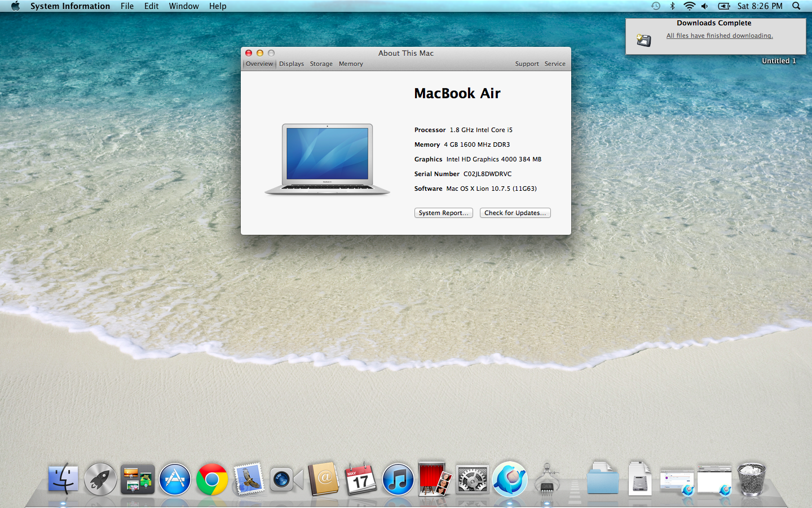The height and width of the screenshot is (508, 812).
Task: Open iCal calendar showing May 17
Action: pos(361,479)
